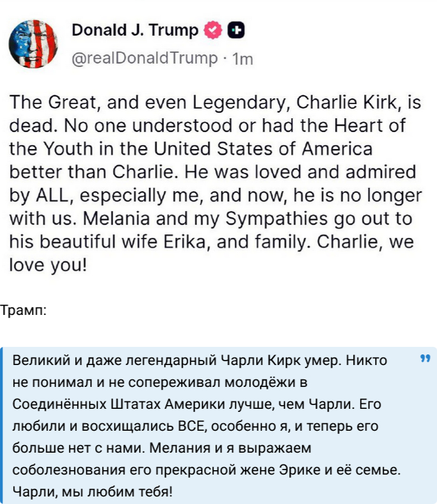The width and height of the screenshot is (437, 504).
Task: Click the final line love you! of the post
Action: pos(48,265)
